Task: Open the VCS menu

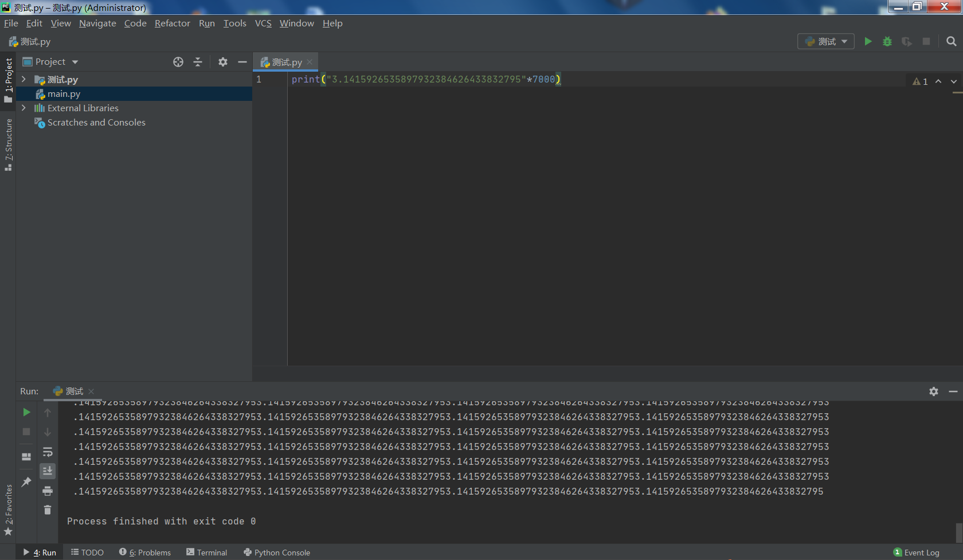Action: click(x=263, y=23)
